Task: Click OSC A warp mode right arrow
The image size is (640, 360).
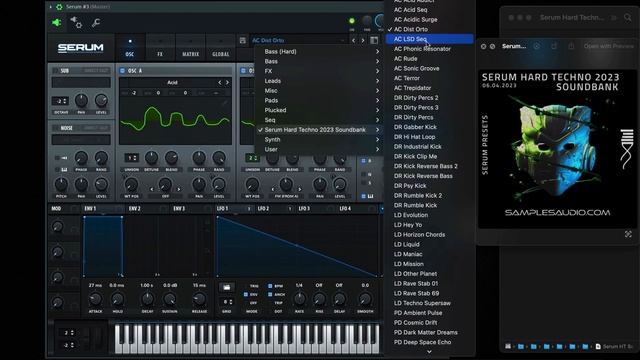Action: pos(178,189)
